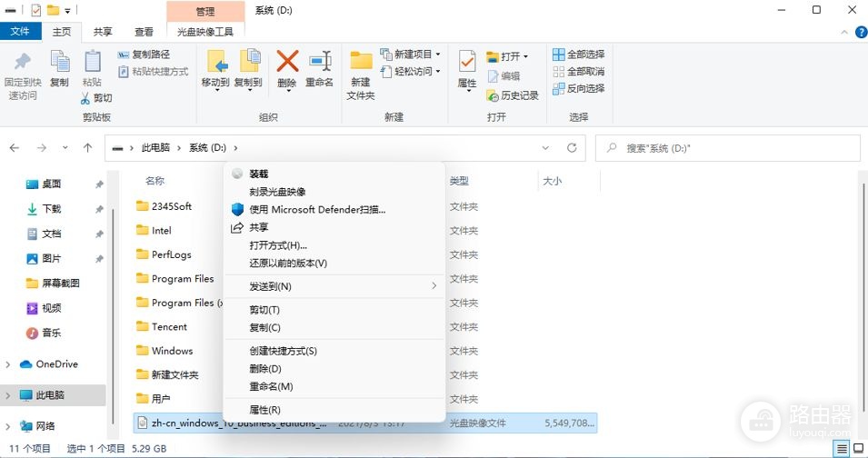Viewport: 868px width, 458px height.
Task: Choose Create shortcut (创建快捷方式)
Action: point(334,351)
